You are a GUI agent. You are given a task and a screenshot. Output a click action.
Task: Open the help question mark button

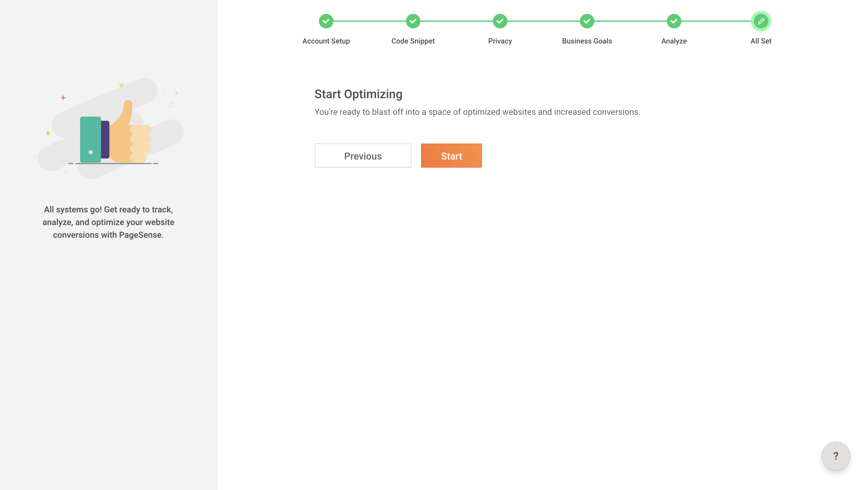[x=836, y=456]
